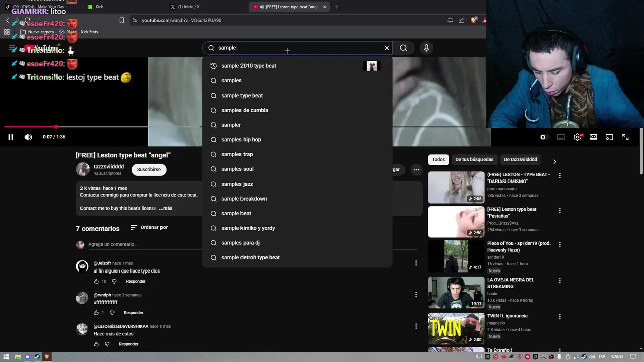Click the YouTube address bar URL
Image resolution: width=644 pixels, height=362 pixels.
[x=182, y=20]
